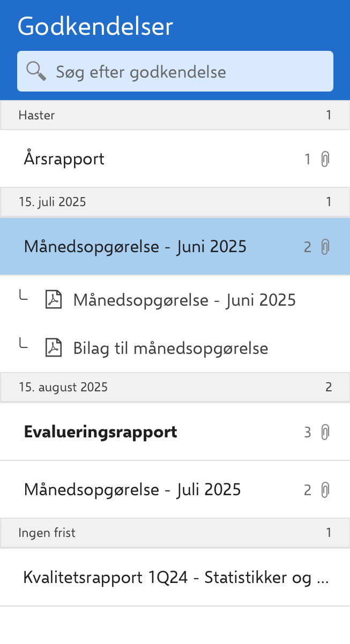Click the Evalueringsrapport paperclip icon
The image size is (350, 644).
(325, 432)
